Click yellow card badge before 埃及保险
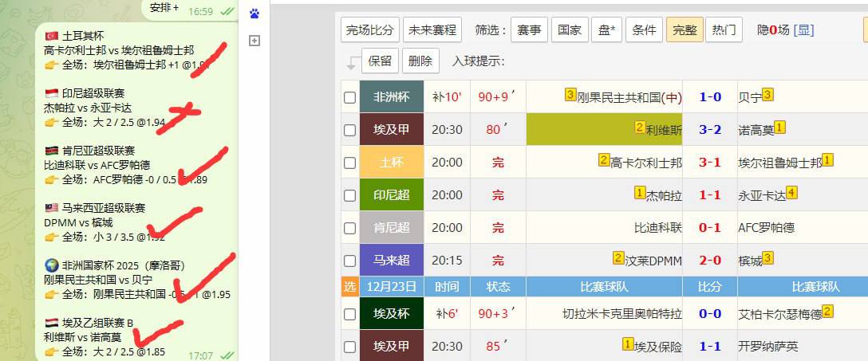 click(x=628, y=345)
